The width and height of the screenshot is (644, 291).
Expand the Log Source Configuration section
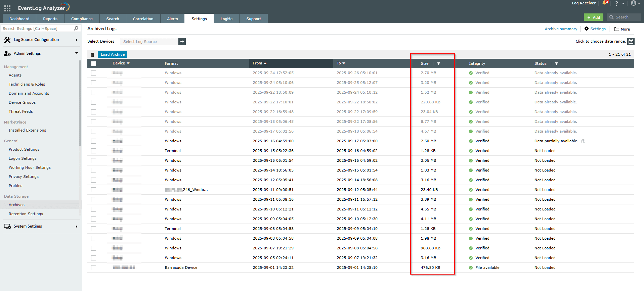pyautogui.click(x=40, y=40)
